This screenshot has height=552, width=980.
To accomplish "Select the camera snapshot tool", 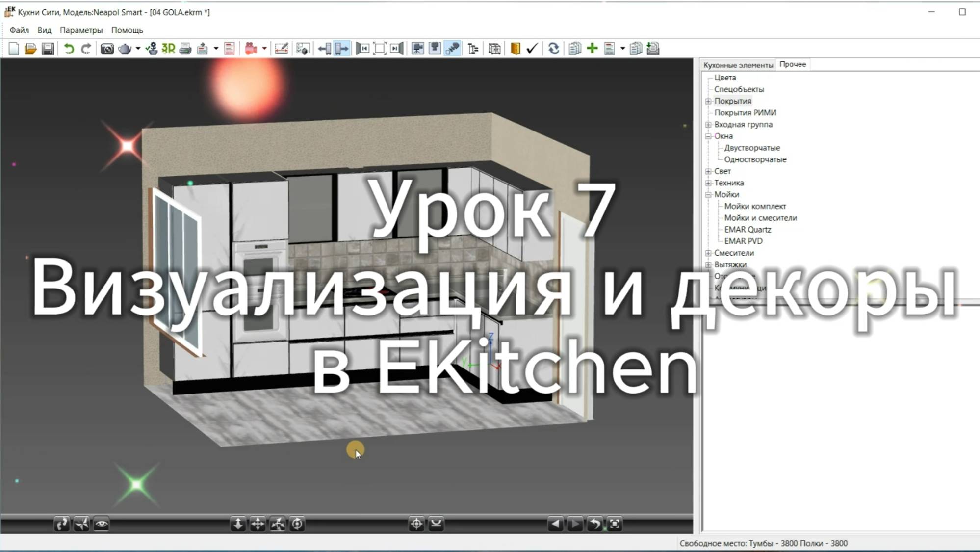I will [107, 48].
